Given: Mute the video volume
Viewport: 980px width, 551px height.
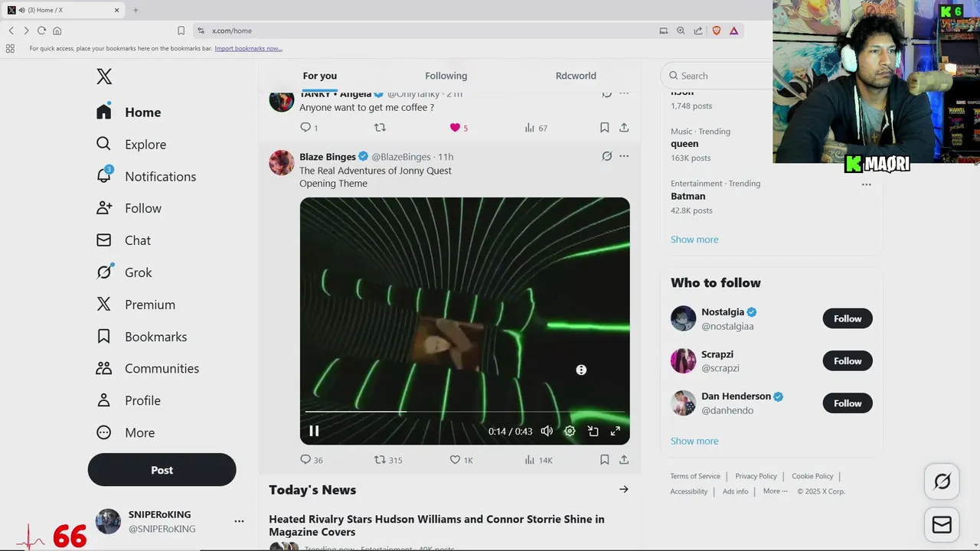Looking at the screenshot, I should tap(547, 431).
